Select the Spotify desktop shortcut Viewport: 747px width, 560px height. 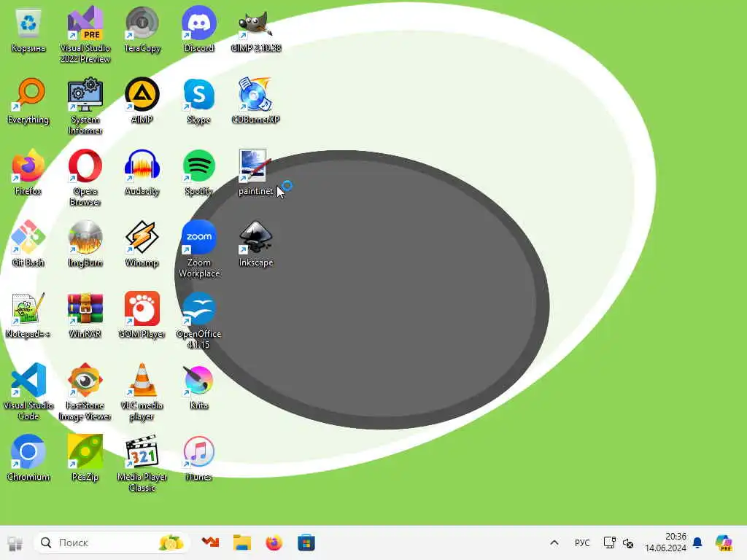point(198,172)
